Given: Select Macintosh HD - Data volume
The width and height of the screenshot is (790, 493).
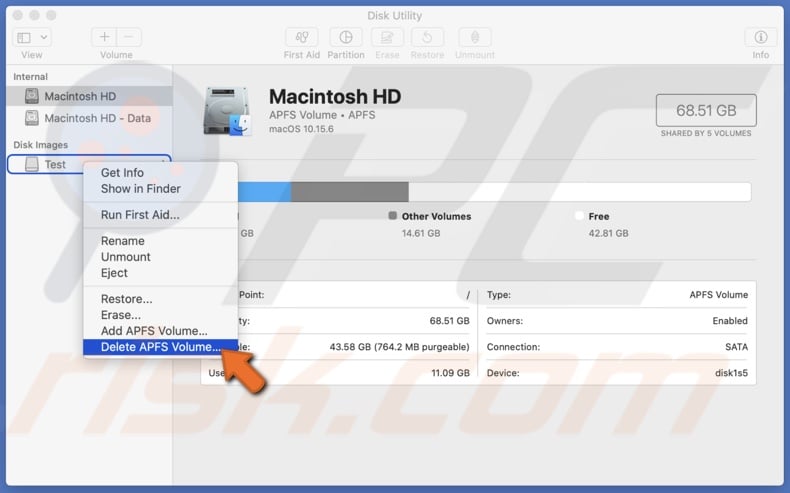Looking at the screenshot, I should (90, 118).
